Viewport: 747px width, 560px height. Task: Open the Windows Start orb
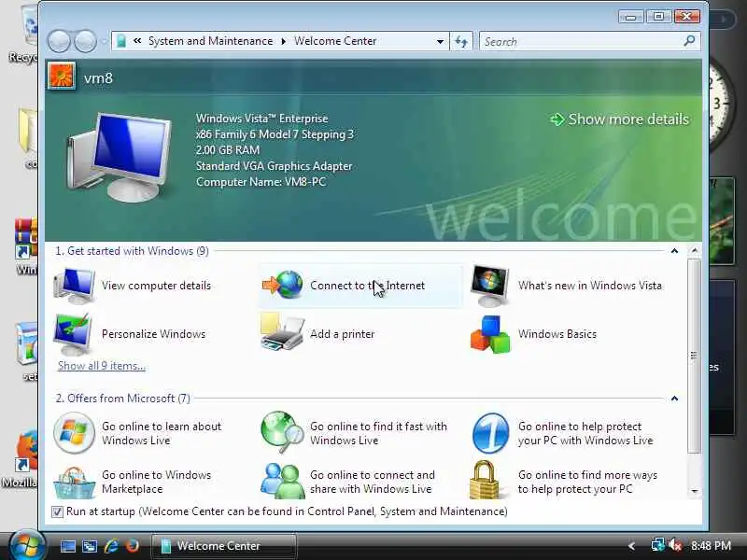(x=27, y=546)
